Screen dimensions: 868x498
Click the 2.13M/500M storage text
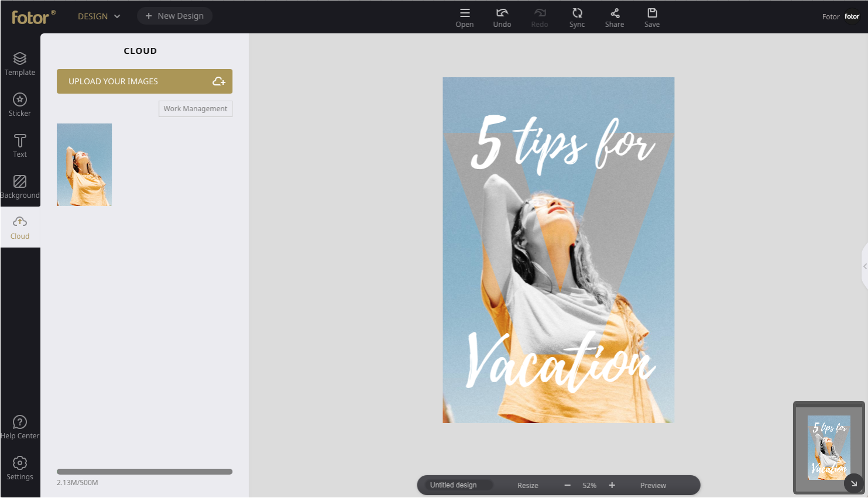77,483
